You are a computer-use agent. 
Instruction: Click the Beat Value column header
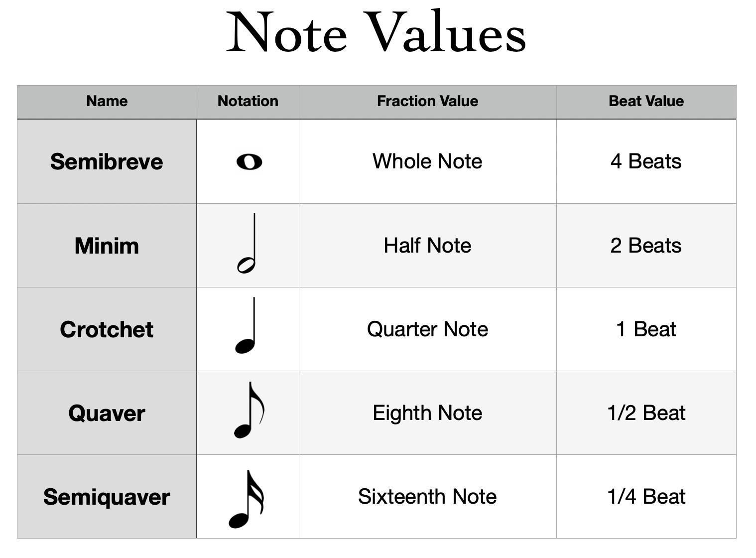pyautogui.click(x=646, y=102)
